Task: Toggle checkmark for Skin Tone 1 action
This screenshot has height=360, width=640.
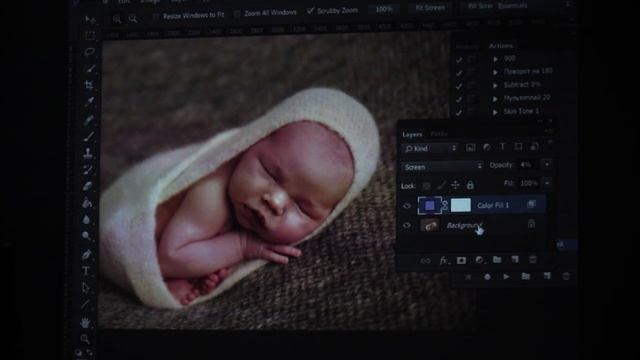Action: [x=459, y=113]
